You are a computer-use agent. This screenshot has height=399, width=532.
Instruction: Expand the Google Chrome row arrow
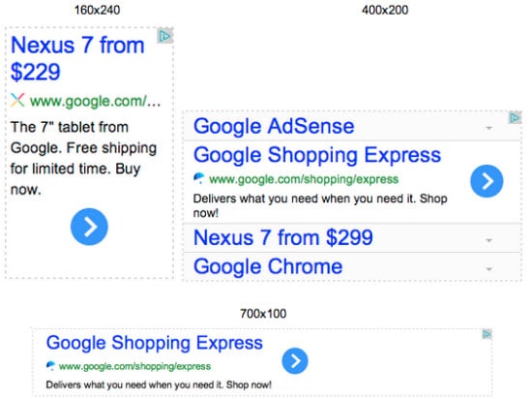click(488, 269)
